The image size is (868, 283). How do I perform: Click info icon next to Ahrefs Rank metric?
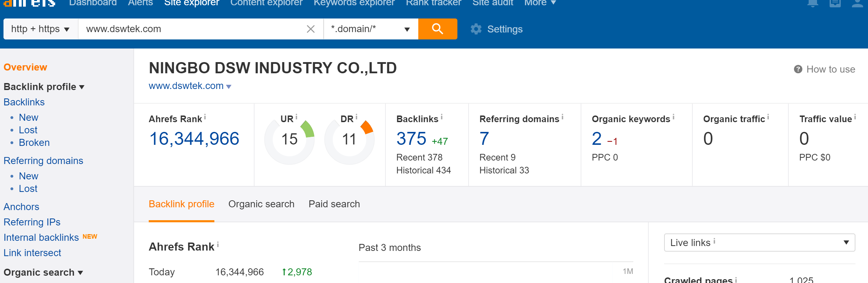[x=205, y=117]
